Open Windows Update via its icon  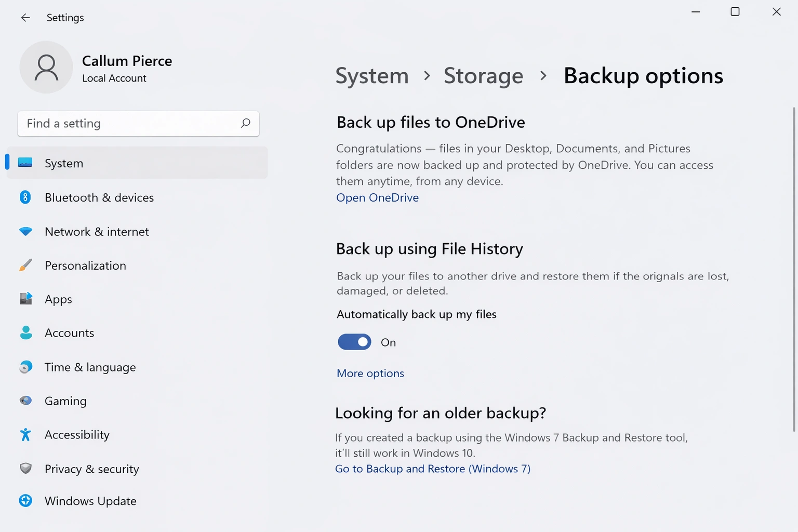(25, 500)
